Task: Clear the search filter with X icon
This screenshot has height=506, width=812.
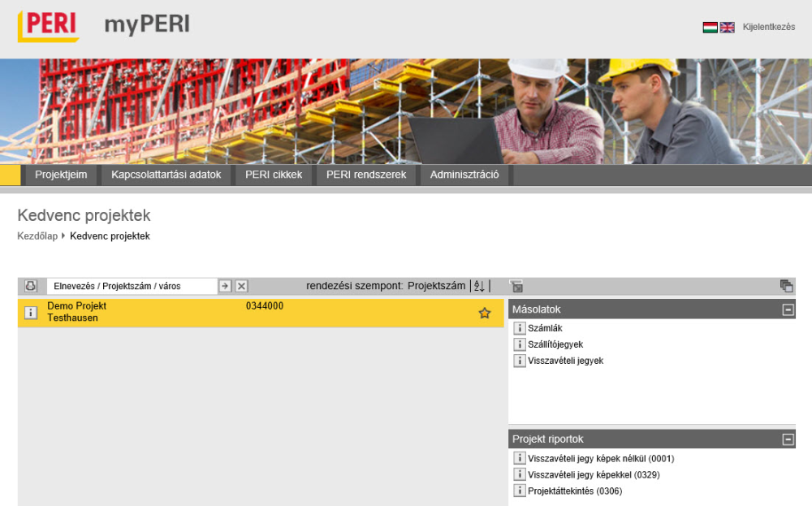Action: 241,286
